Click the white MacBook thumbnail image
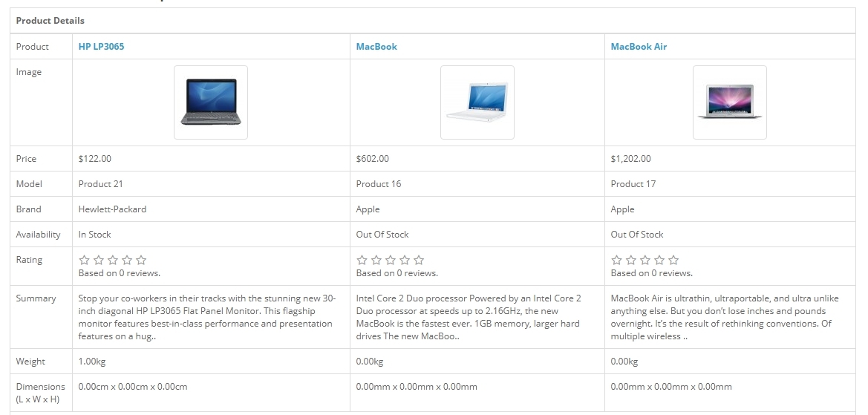Screen dimensions: 868x415 477,102
